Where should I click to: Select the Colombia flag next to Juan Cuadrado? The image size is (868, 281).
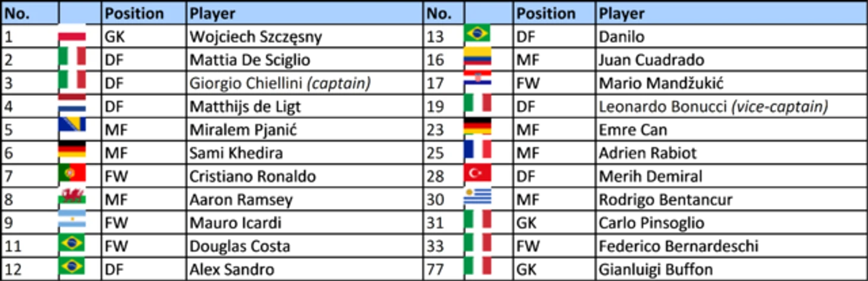[477, 57]
